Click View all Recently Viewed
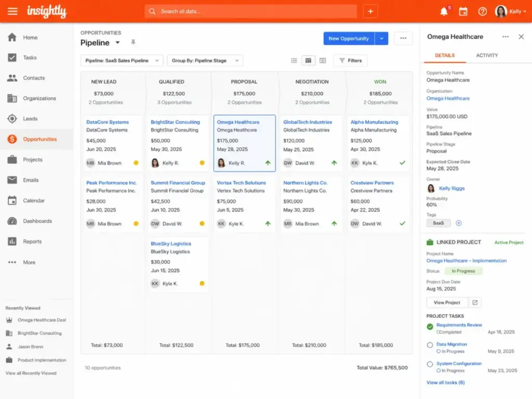The image size is (532, 399). 31,373
